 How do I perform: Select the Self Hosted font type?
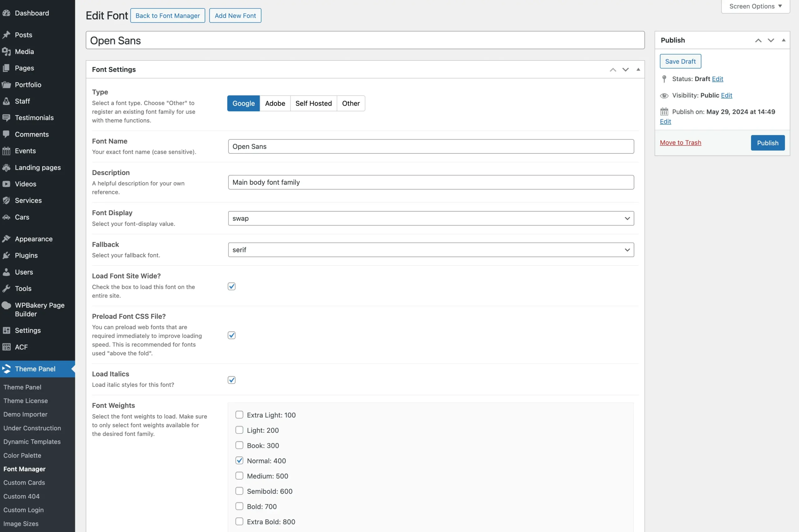(x=313, y=104)
